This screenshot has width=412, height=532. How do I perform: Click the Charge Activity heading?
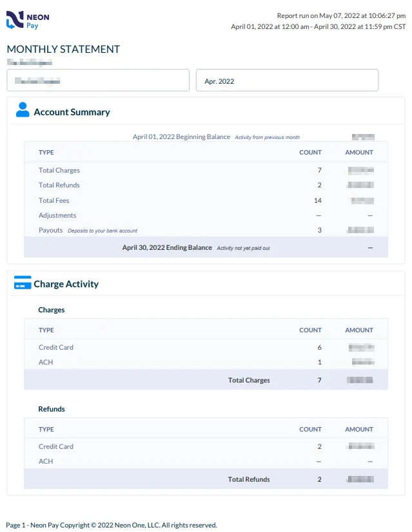pyautogui.click(x=66, y=284)
